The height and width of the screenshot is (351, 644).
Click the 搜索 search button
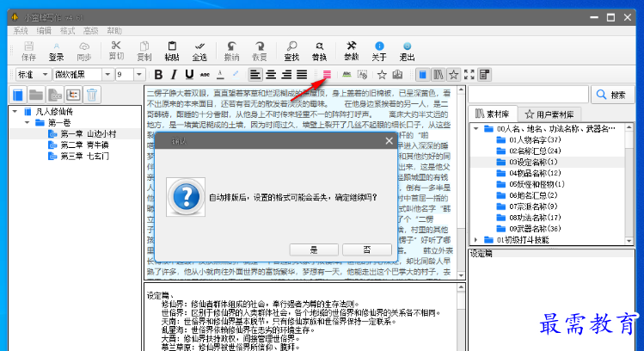point(613,95)
